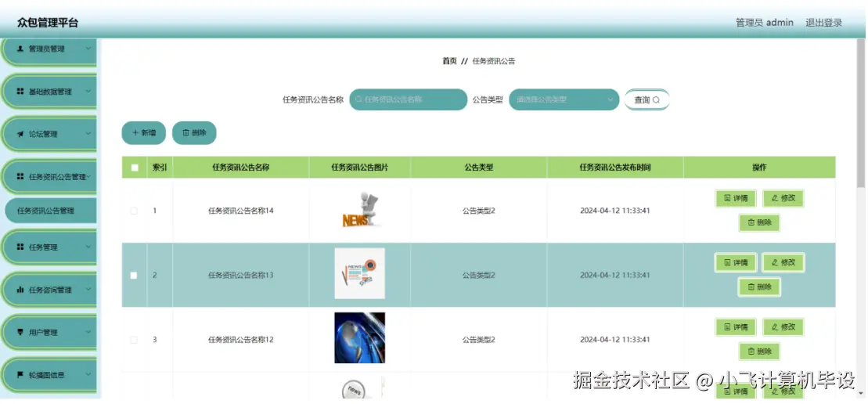Expand 管理员管理 chevron
The image size is (868, 404).
point(88,49)
